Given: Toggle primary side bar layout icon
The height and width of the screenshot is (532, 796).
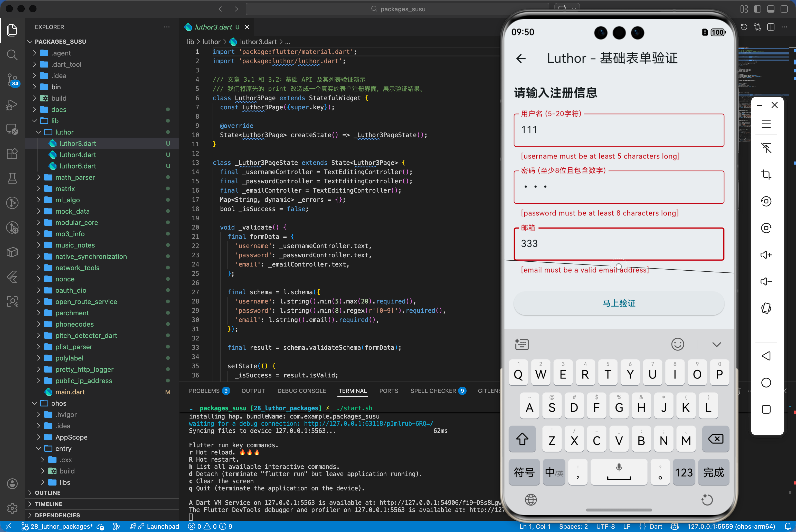Looking at the screenshot, I should (x=757, y=9).
